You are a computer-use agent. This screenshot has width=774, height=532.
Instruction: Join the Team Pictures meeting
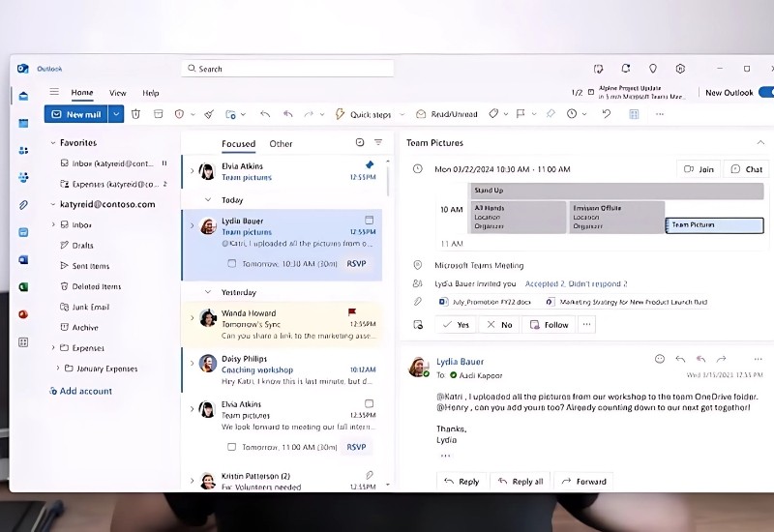point(699,169)
